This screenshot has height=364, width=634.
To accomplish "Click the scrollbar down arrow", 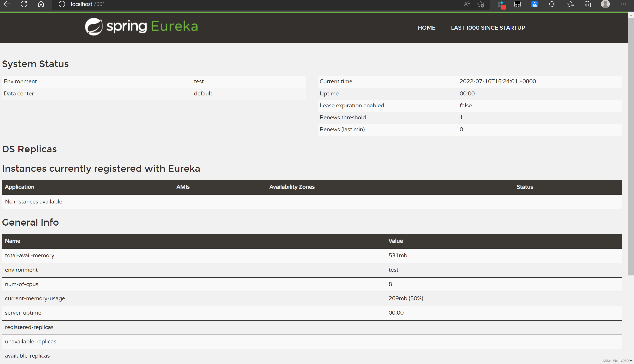I will tap(631, 361).
